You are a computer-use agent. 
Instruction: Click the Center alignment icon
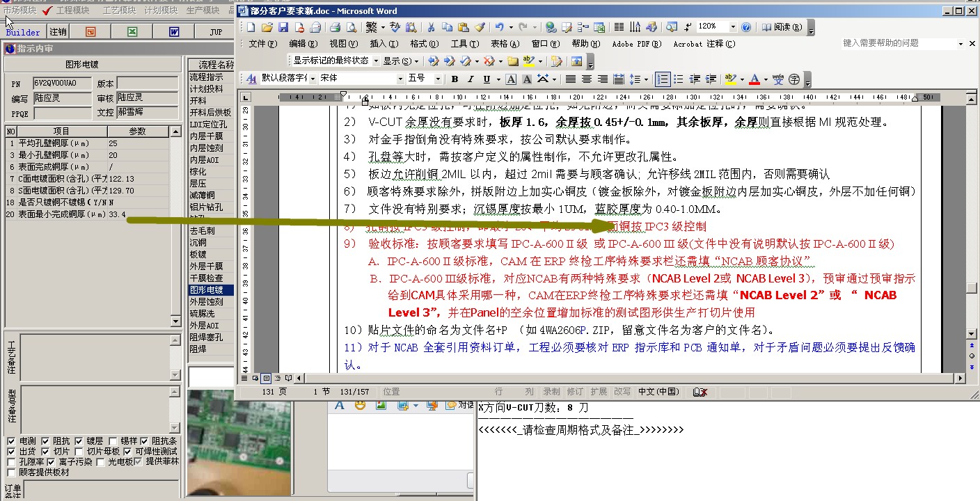click(x=587, y=79)
